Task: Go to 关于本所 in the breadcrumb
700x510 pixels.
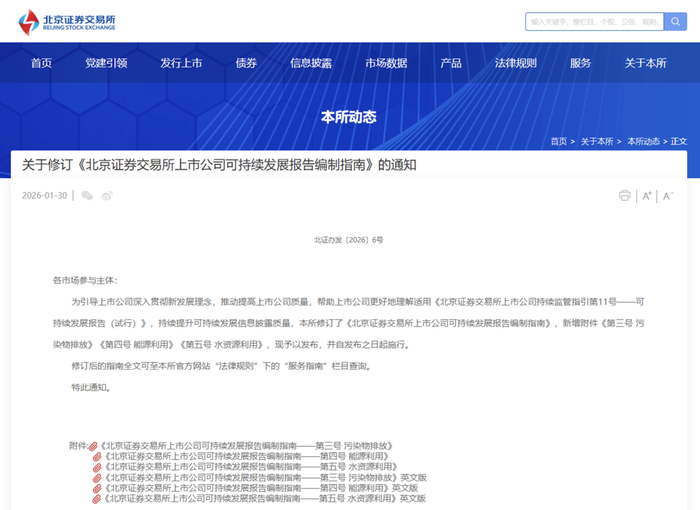Action: coord(597,142)
